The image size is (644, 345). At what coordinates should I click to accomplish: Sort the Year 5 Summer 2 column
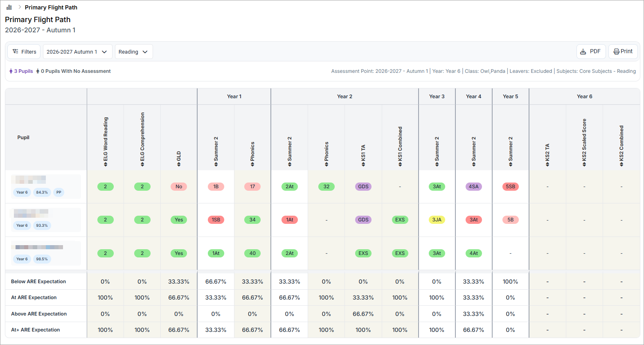pyautogui.click(x=511, y=164)
